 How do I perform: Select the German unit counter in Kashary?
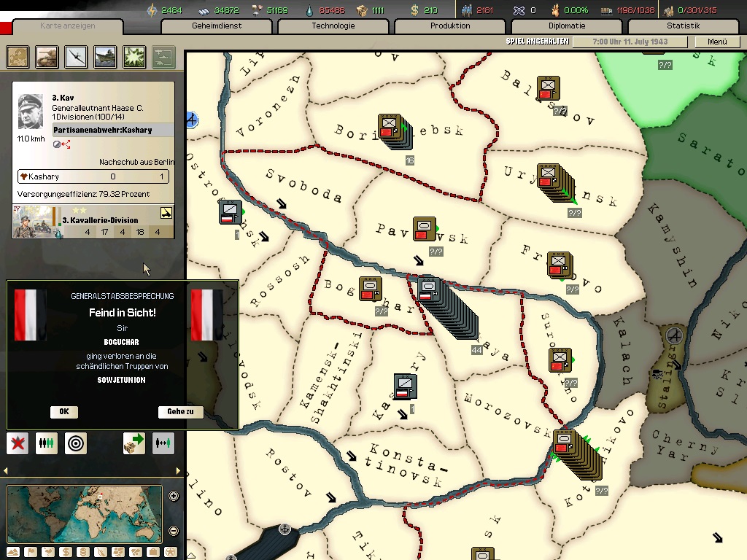click(406, 386)
